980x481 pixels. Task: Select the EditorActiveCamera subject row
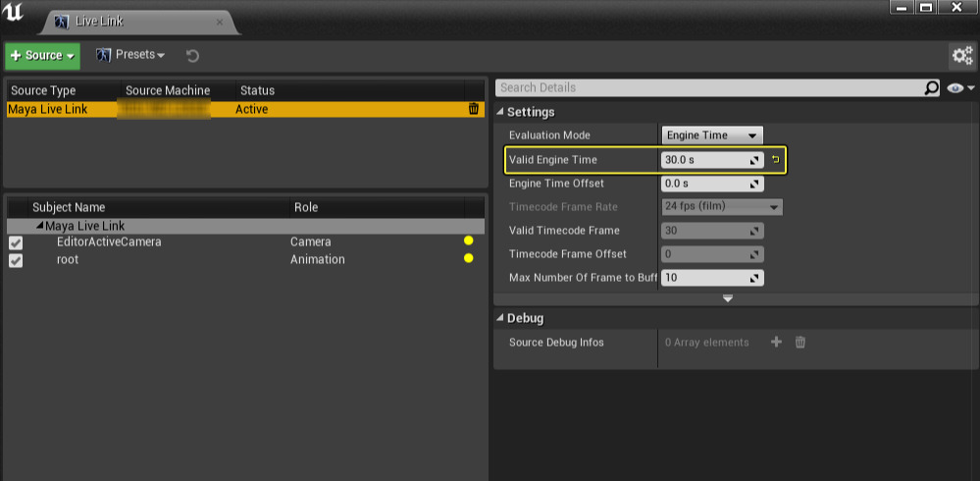pyautogui.click(x=245, y=241)
